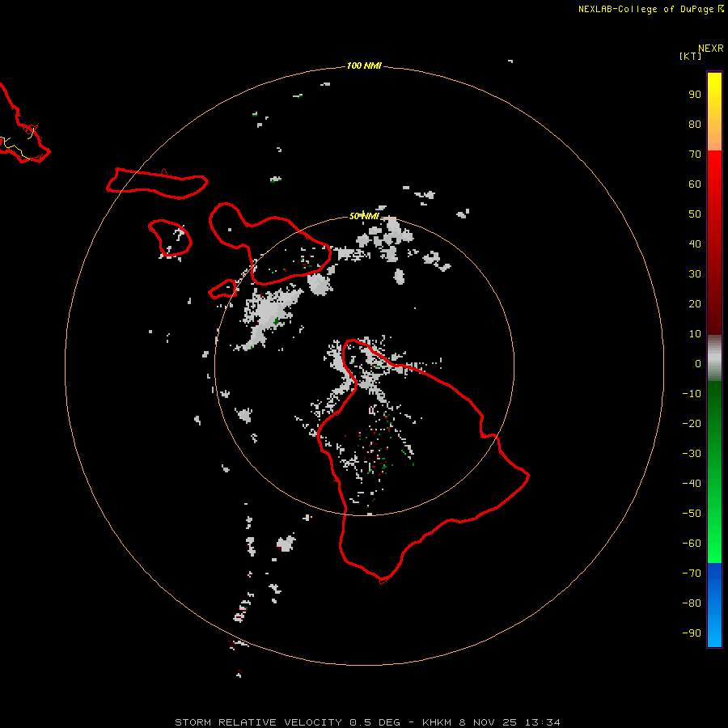This screenshot has height=728, width=728.
Task: Click the 10 value on velocity scale
Action: click(x=695, y=334)
